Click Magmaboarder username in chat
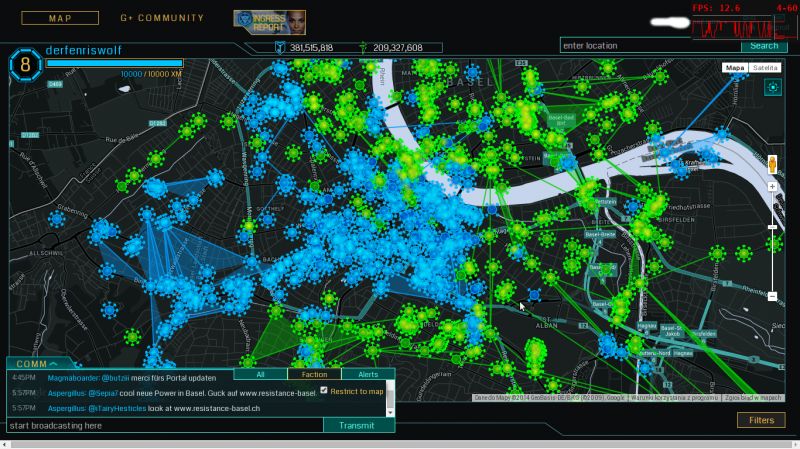Image resolution: width=800 pixels, height=449 pixels. [x=73, y=378]
